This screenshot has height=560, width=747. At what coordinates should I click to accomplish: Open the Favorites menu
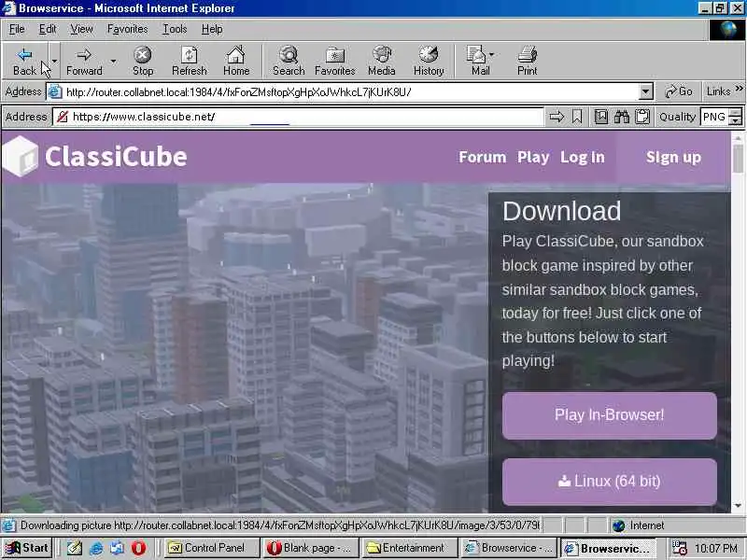127,29
